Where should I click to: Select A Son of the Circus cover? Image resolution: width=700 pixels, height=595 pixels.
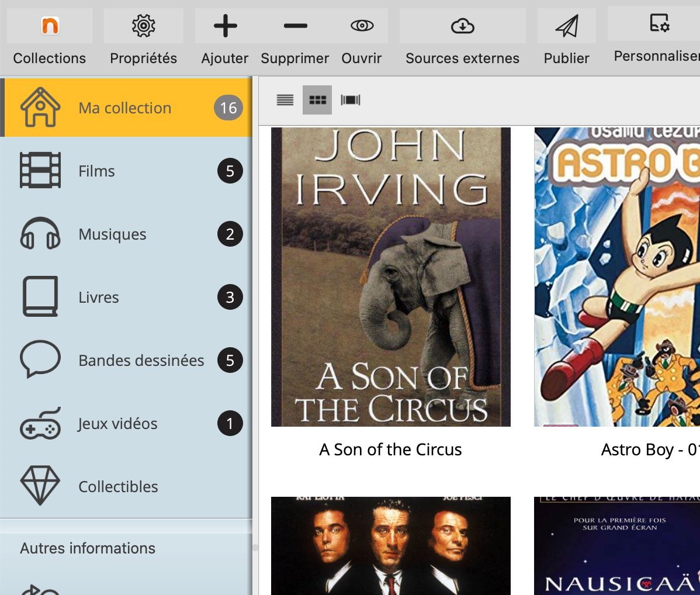390,277
